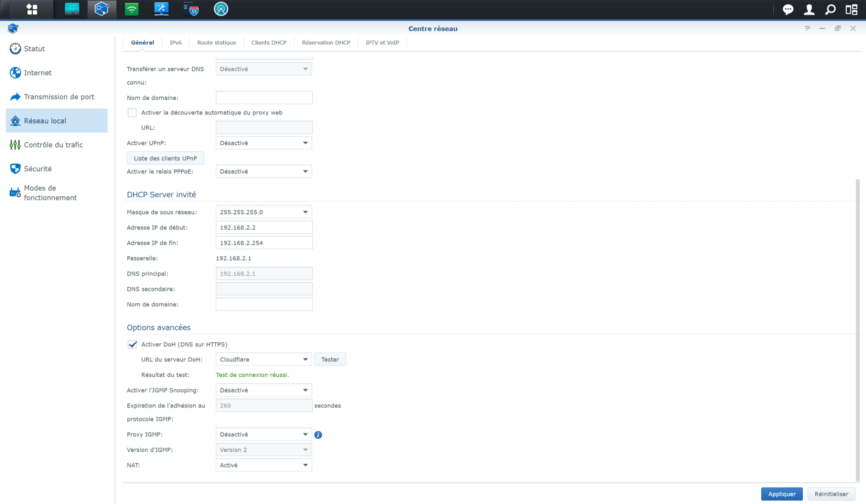Click the notifications chat bubble icon
The width and height of the screenshot is (866, 504).
click(x=788, y=9)
